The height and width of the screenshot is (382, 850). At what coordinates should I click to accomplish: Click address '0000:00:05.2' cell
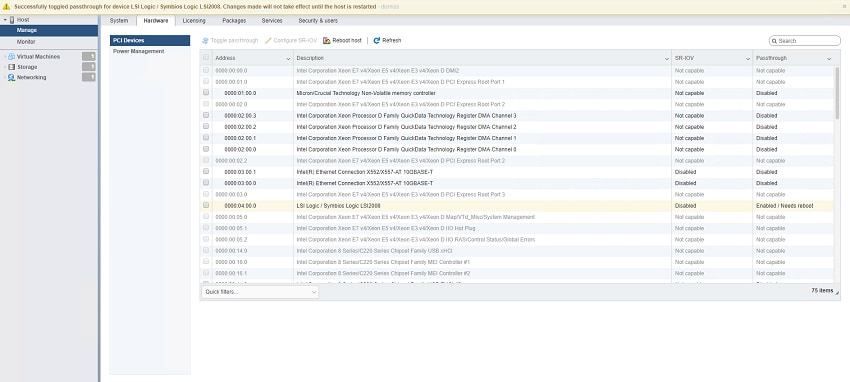tap(231, 239)
